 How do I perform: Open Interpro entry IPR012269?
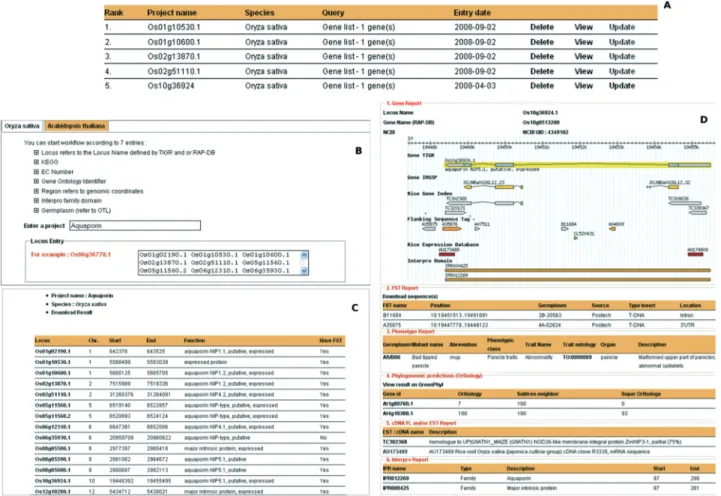tap(396, 478)
